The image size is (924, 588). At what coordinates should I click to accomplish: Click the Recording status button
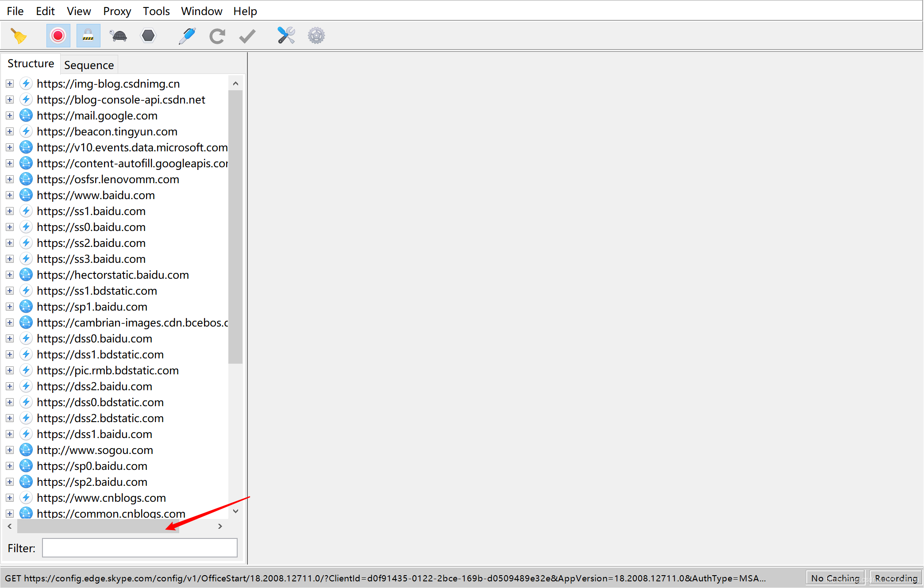pos(896,578)
